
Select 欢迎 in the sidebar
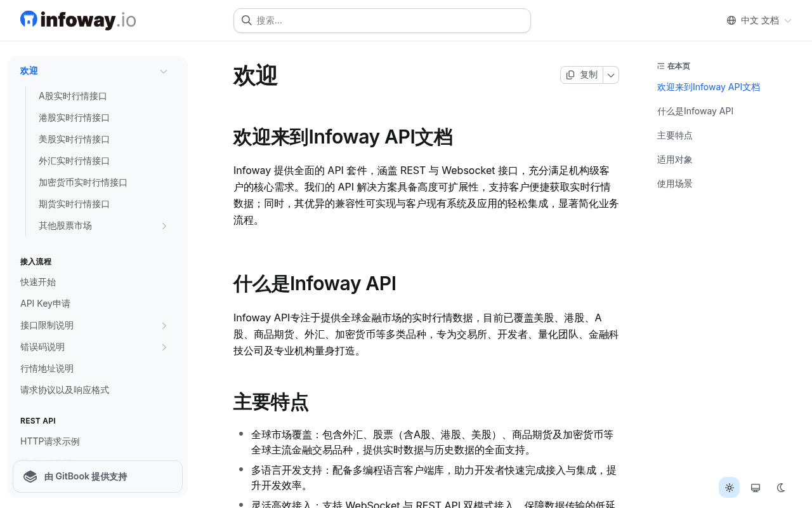point(29,71)
